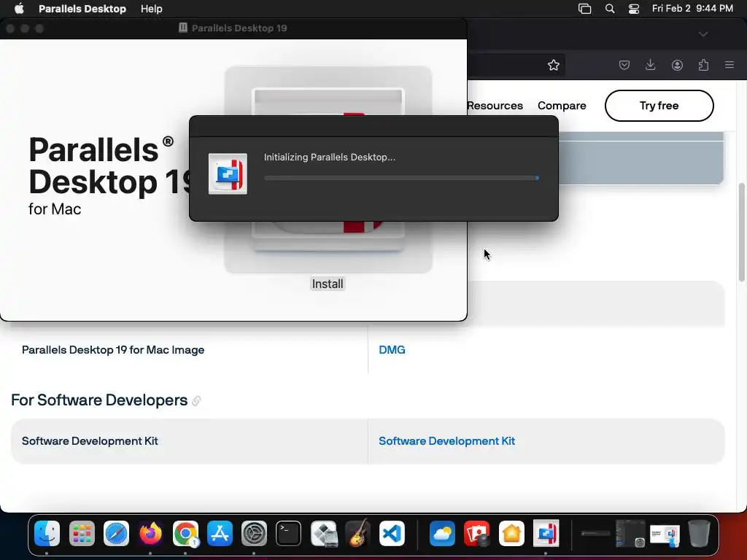Open Visual Studio Code from Dock
This screenshot has height=560, width=747.
tap(392, 533)
